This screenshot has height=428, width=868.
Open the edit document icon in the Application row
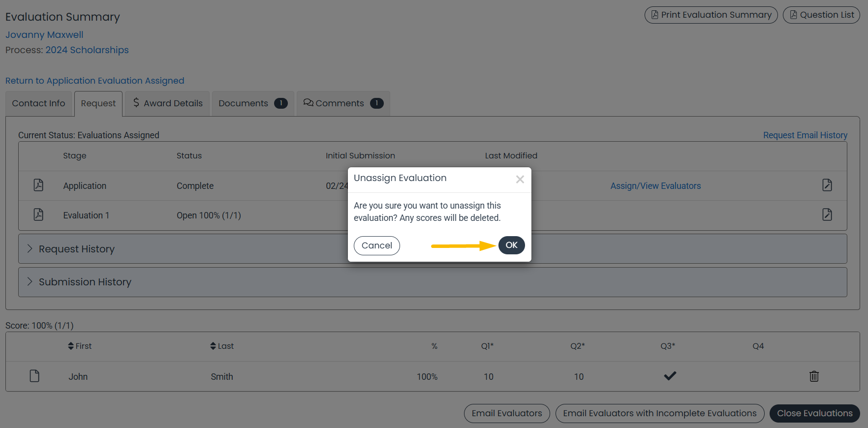click(827, 185)
